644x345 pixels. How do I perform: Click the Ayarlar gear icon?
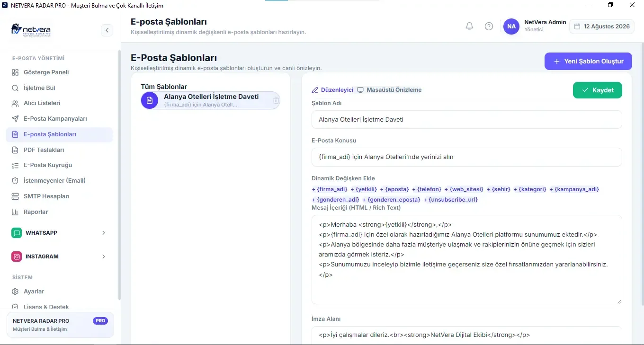15,292
